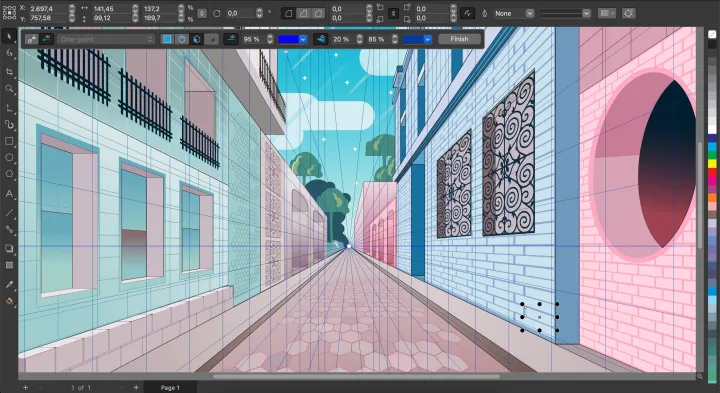Click Finish to end perspective drawing
Image resolution: width=720 pixels, height=393 pixels.
459,39
